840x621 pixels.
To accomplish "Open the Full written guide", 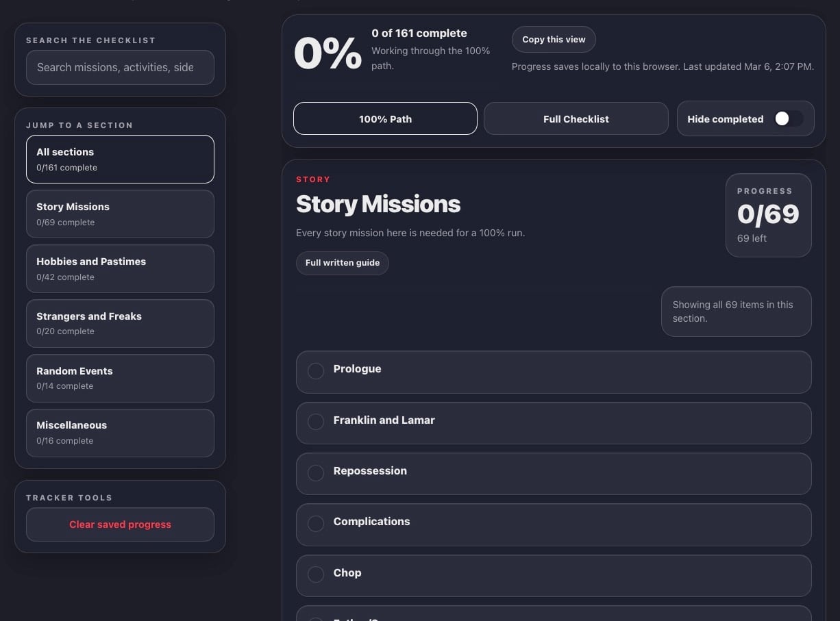I will coord(342,263).
